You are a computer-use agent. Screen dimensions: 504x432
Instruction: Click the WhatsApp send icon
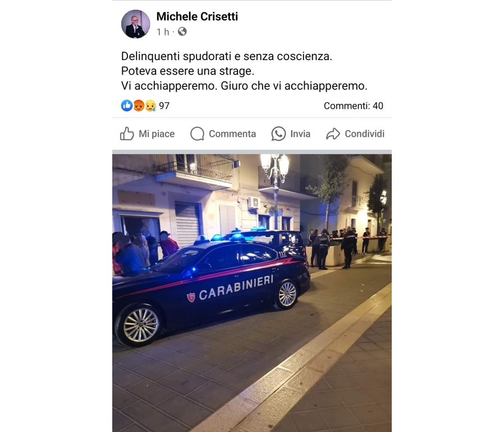pos(278,134)
